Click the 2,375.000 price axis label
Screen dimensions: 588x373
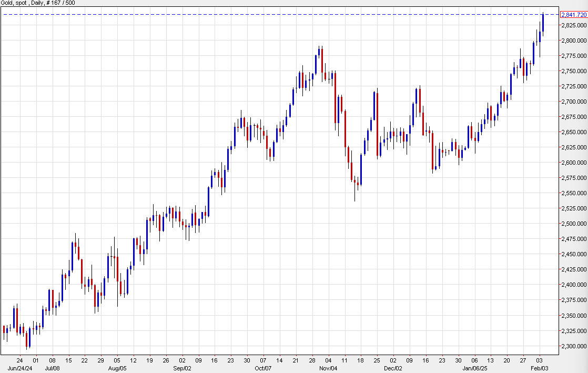[x=574, y=300]
